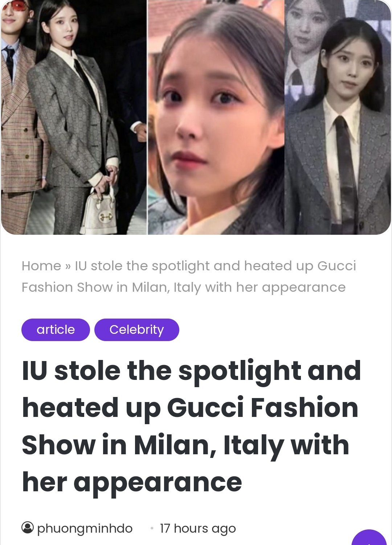Click the 17 hours ago timestamp
The image size is (392, 545).
198,528
